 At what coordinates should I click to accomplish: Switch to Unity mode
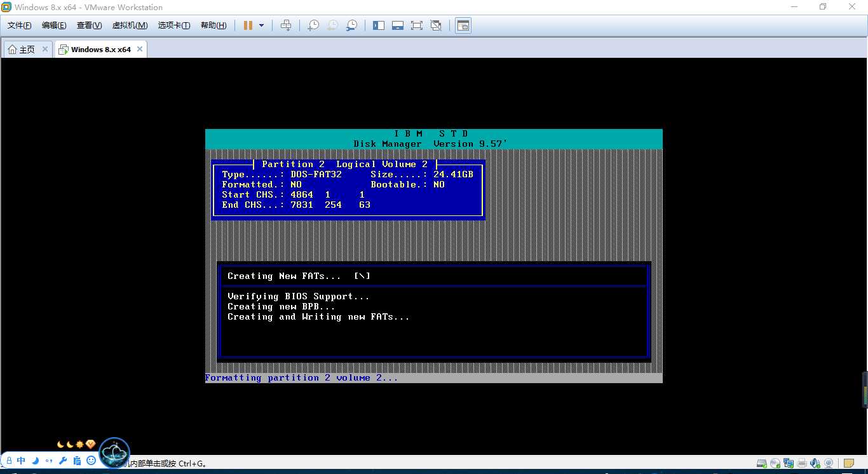[436, 25]
